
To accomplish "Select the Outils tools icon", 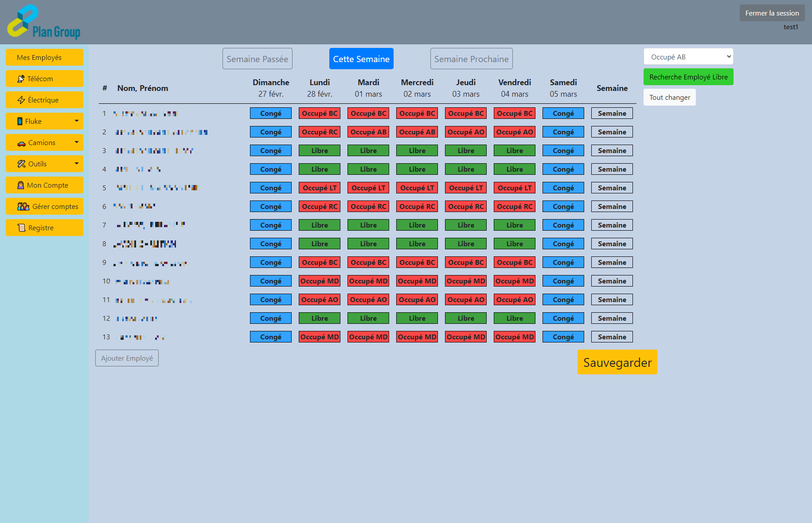I will (21, 164).
